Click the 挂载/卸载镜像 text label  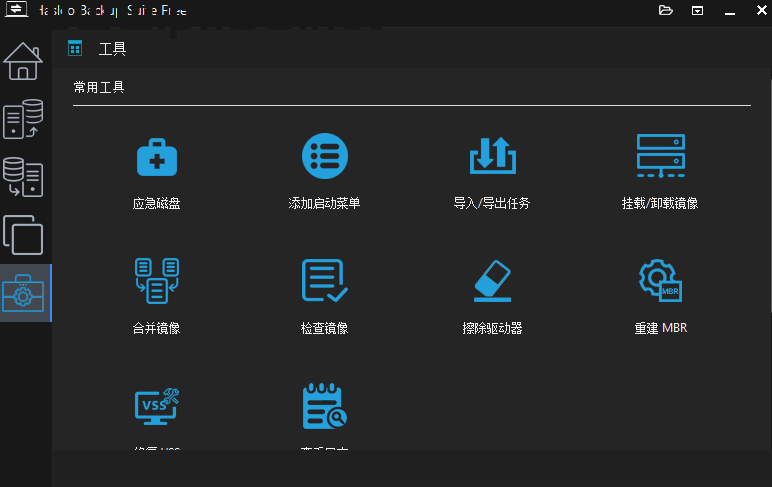(659, 204)
